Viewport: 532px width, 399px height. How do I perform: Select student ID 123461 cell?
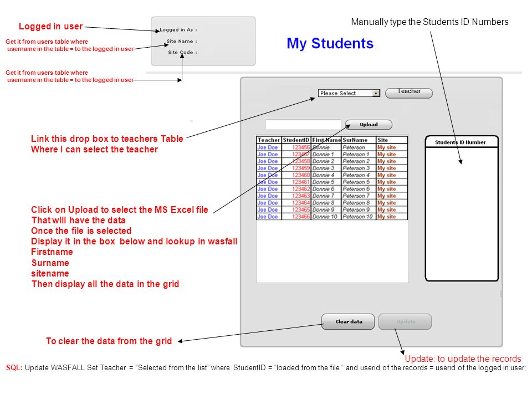pos(296,182)
